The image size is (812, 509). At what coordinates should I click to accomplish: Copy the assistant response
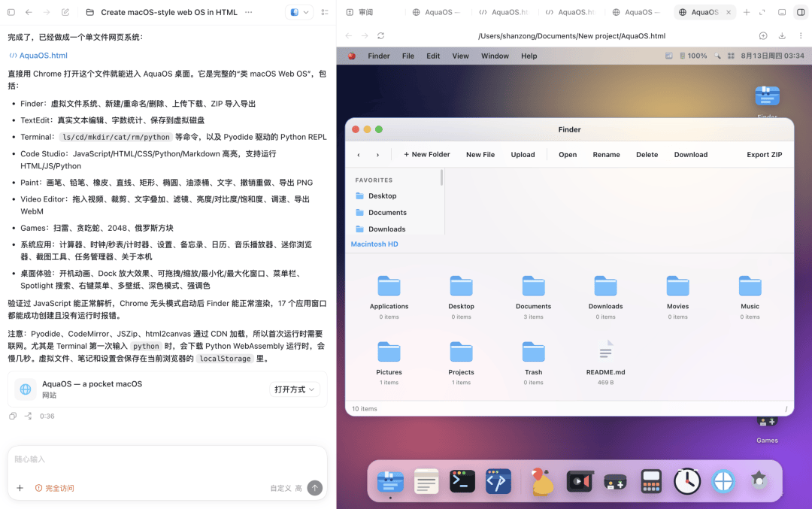[x=13, y=416]
